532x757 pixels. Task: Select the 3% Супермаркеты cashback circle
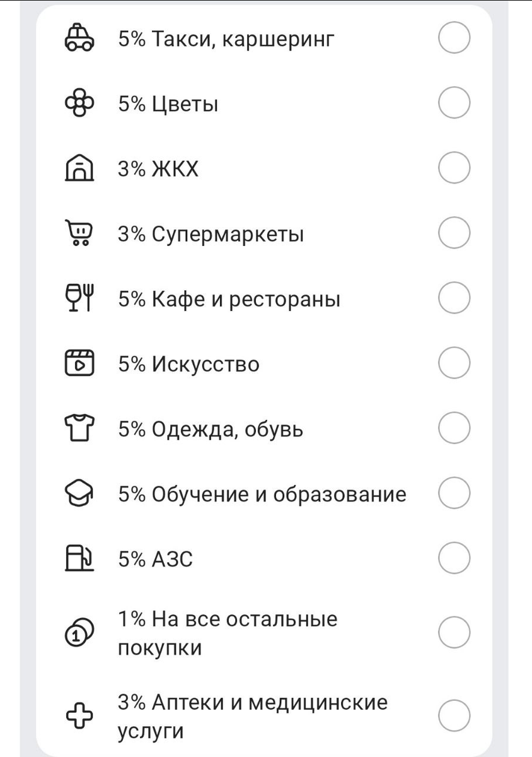[x=454, y=233]
